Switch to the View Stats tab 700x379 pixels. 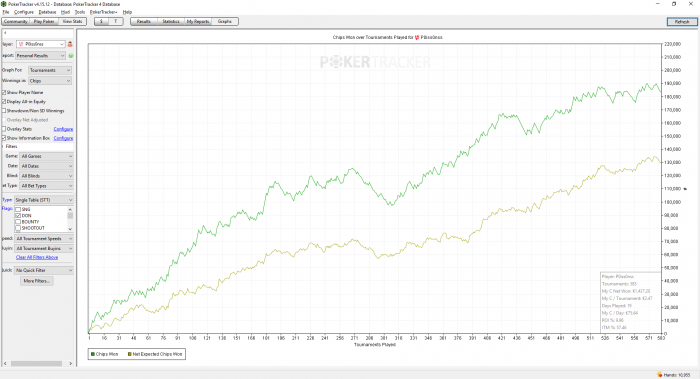[72, 21]
